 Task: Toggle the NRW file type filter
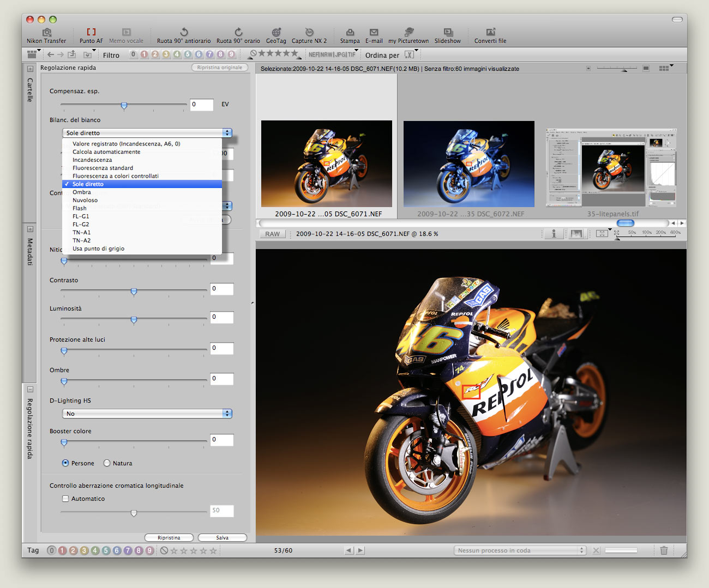[327, 54]
